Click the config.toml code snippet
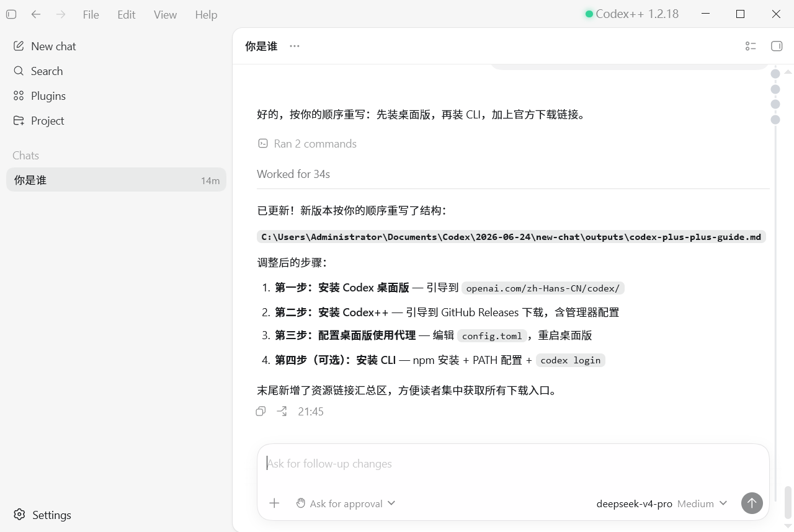Viewport: 794px width, 532px height. click(492, 335)
